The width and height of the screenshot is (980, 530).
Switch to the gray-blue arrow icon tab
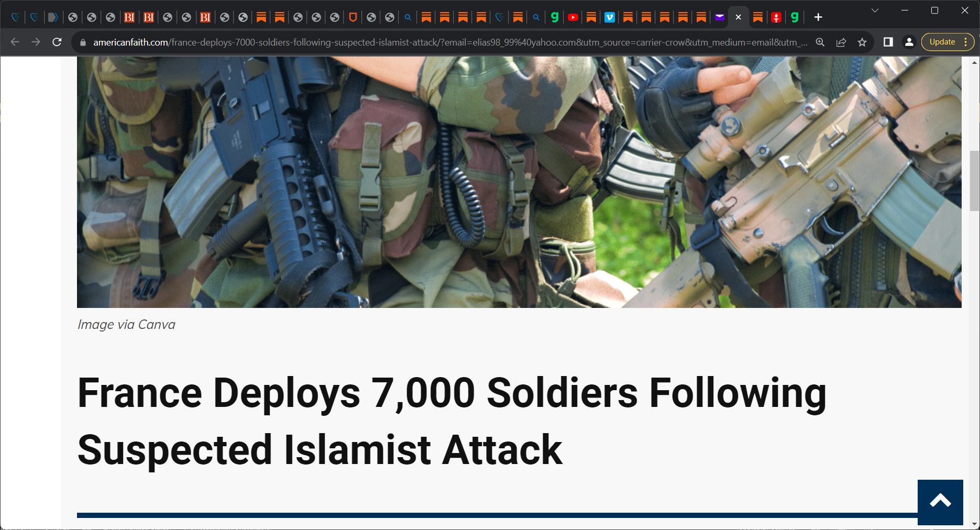(53, 17)
